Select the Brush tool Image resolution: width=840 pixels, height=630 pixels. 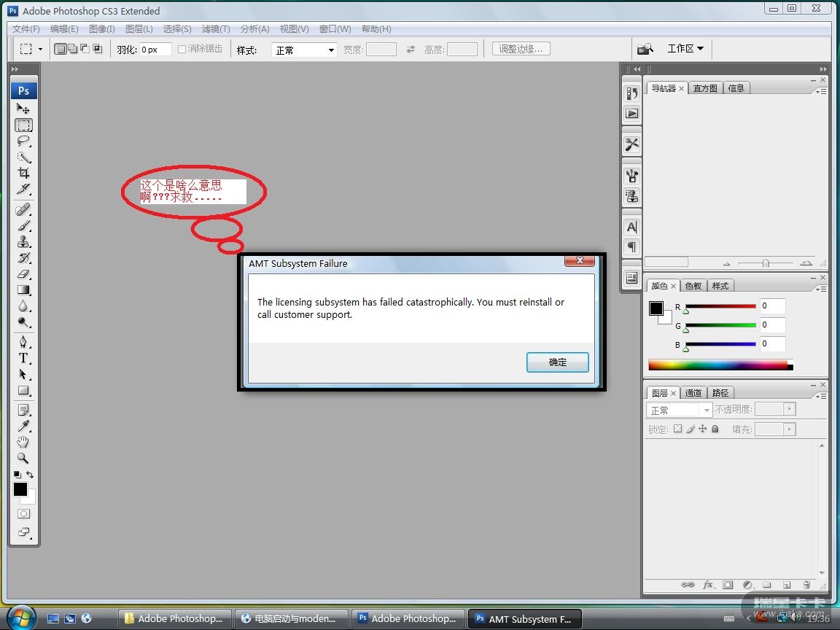23,225
